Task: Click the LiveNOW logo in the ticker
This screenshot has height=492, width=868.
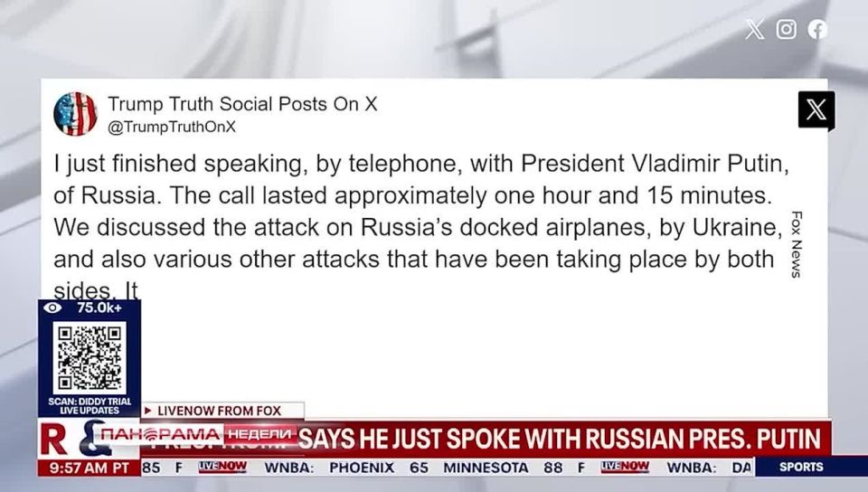Action: (x=222, y=467)
